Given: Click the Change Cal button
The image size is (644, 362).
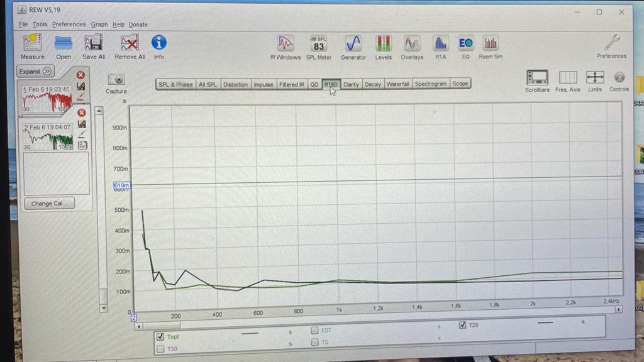Looking at the screenshot, I should point(48,204).
